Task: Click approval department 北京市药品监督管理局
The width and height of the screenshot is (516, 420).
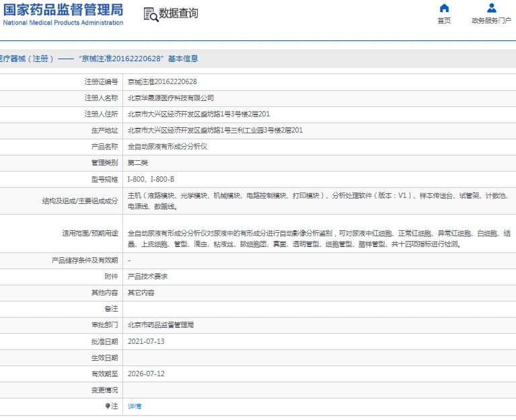Action: coord(161,325)
